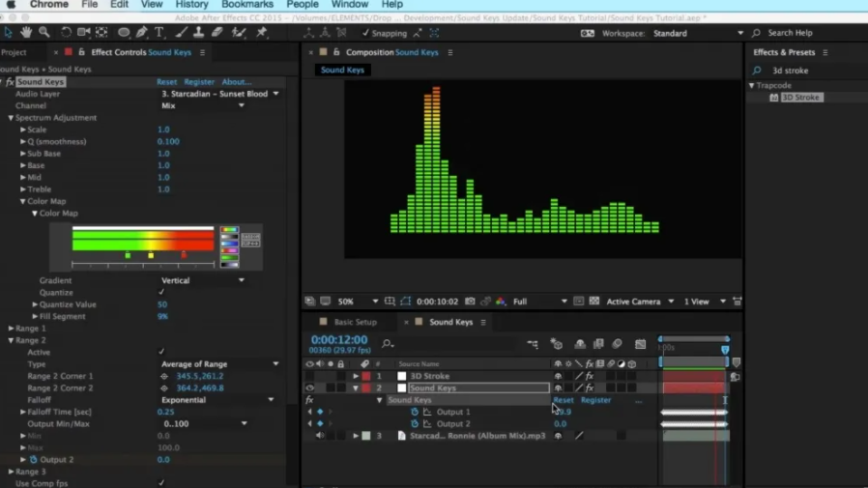The height and width of the screenshot is (488, 868).
Task: Open the 50% magnification dropdown
Action: [358, 301]
